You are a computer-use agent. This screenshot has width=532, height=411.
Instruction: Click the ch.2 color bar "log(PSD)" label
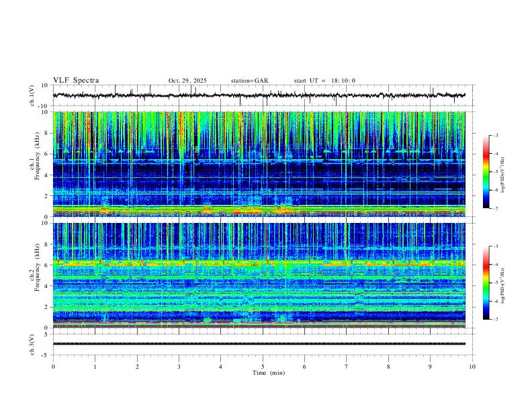click(502, 285)
